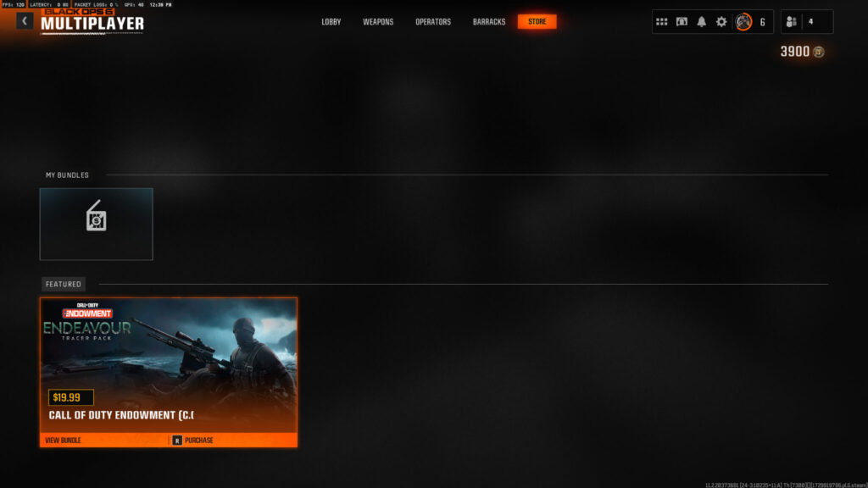This screenshot has height=488, width=868.
Task: Open the My Bundles locker icon tile
Action: click(96, 224)
